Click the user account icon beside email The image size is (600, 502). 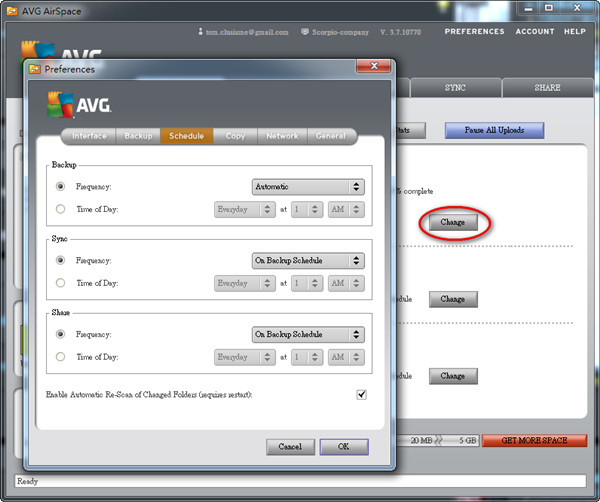pyautogui.click(x=200, y=31)
